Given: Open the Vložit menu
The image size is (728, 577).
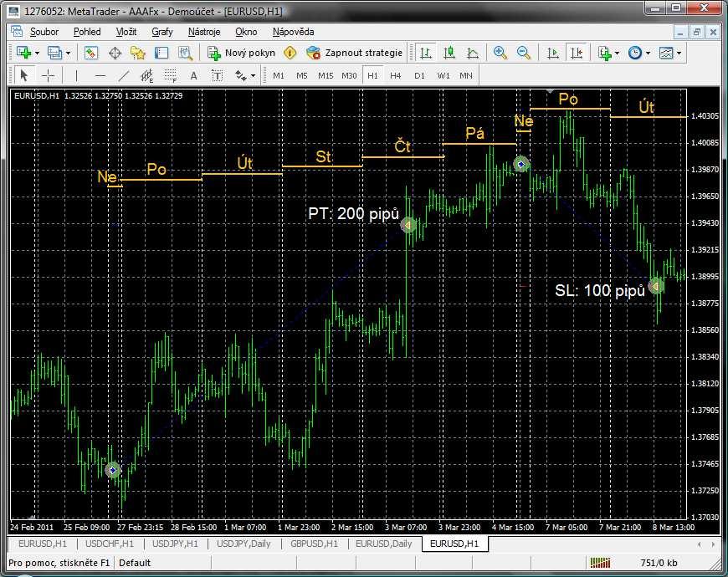Looking at the screenshot, I should 126,32.
